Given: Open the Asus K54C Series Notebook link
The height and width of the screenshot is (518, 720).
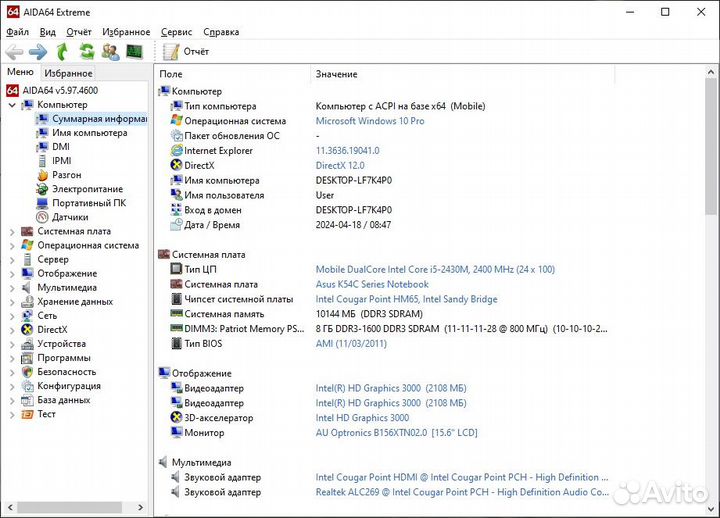Looking at the screenshot, I should [x=371, y=284].
